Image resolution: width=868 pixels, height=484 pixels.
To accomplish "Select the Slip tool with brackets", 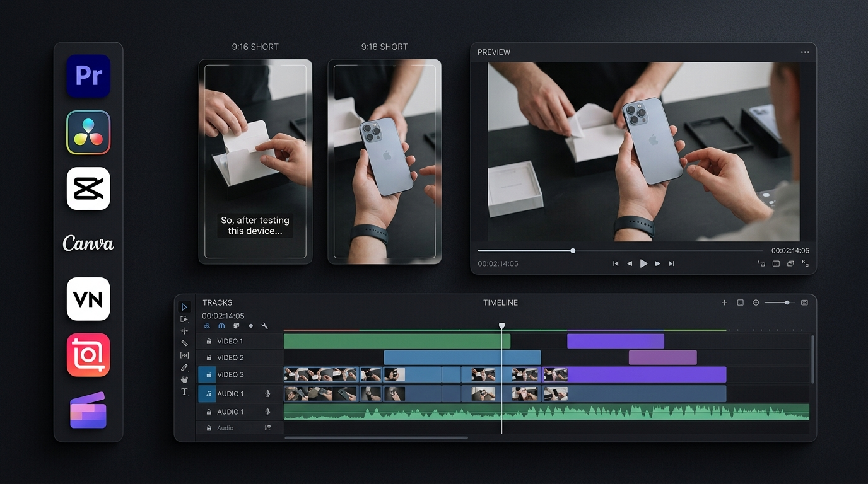I will (x=185, y=355).
